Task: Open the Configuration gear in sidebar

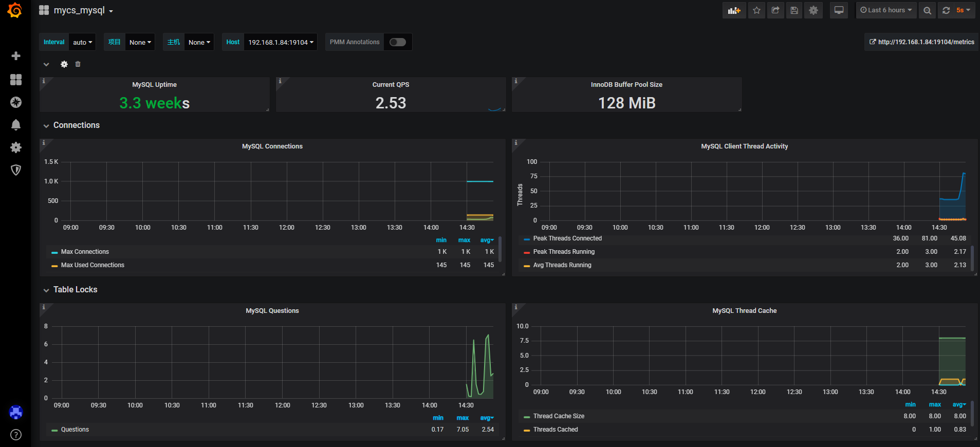Action: [16, 147]
